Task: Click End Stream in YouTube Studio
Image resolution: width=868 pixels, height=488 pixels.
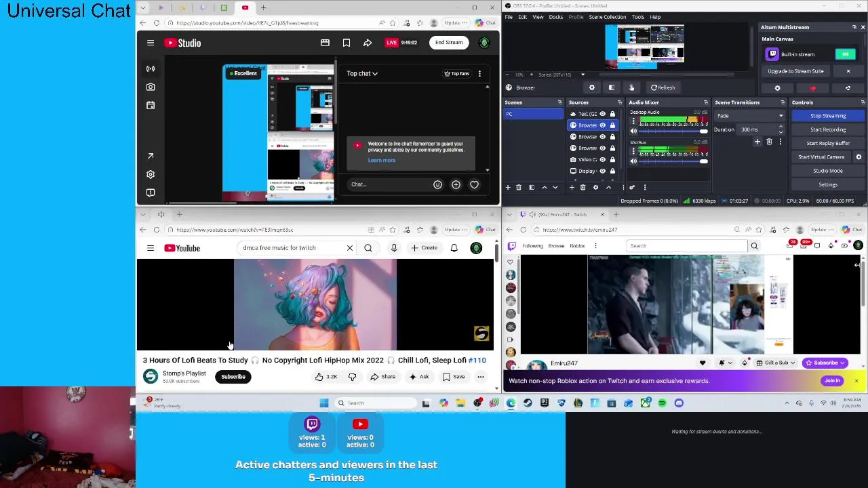Action: 449,43
